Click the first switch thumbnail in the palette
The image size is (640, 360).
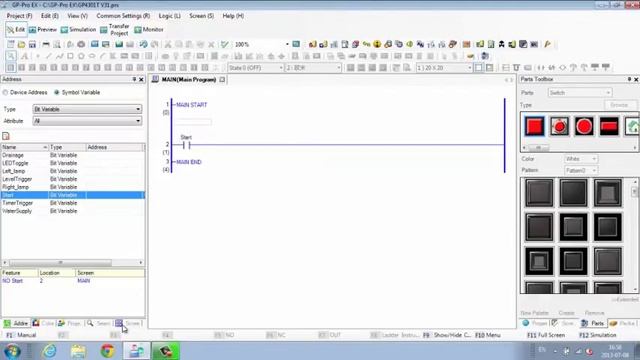[539, 193]
